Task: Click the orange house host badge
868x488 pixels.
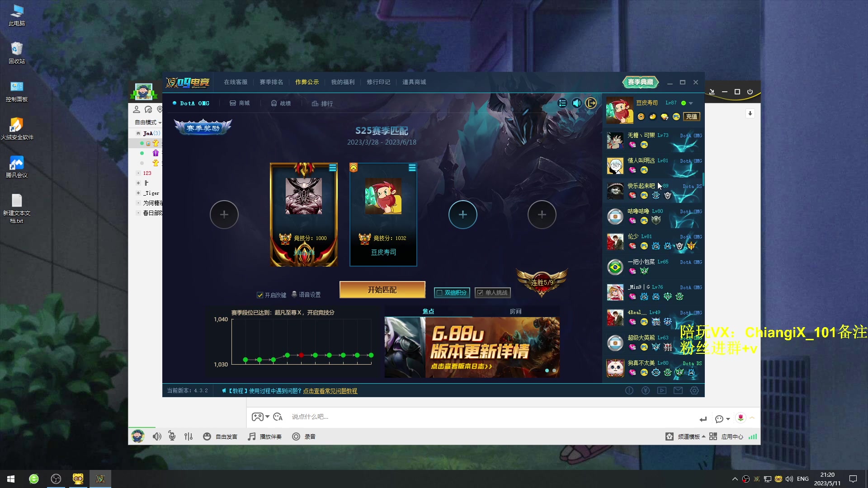Action: (354, 168)
